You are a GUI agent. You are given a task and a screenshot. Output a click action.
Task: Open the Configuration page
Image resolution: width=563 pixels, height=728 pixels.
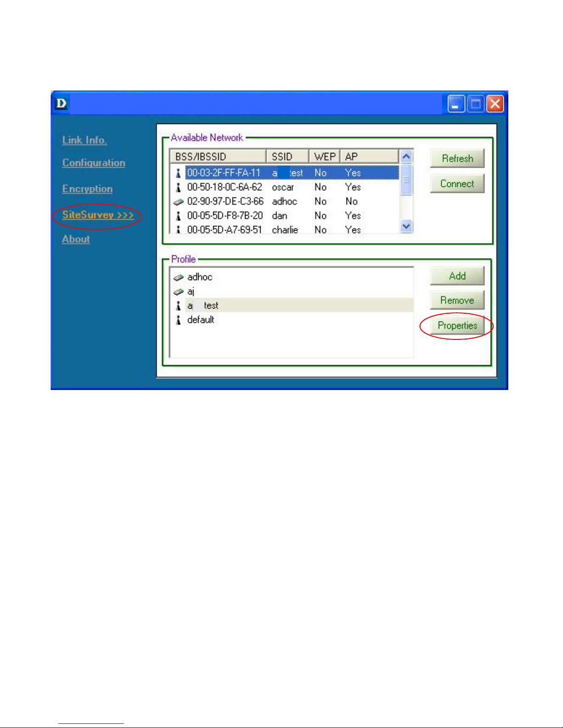(x=94, y=163)
